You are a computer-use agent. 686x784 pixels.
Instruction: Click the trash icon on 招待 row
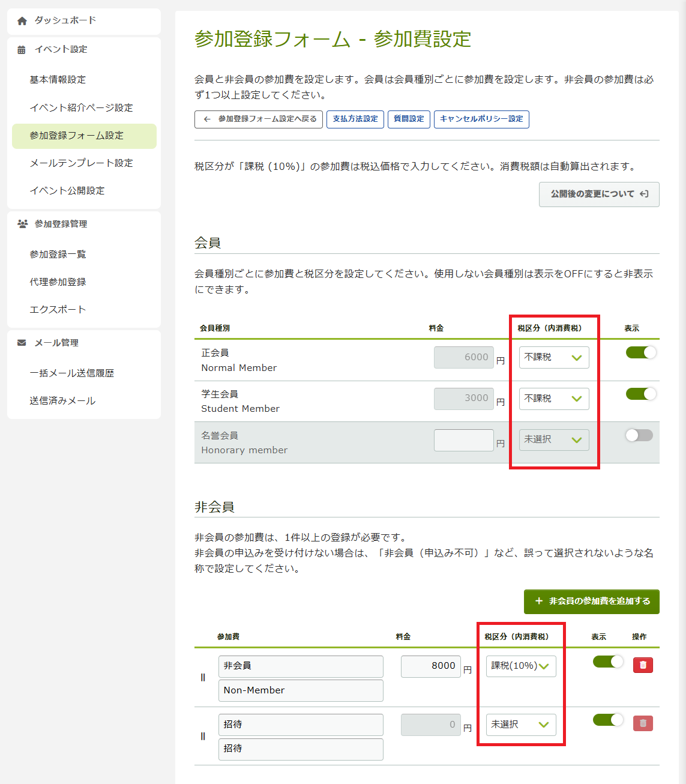(643, 723)
